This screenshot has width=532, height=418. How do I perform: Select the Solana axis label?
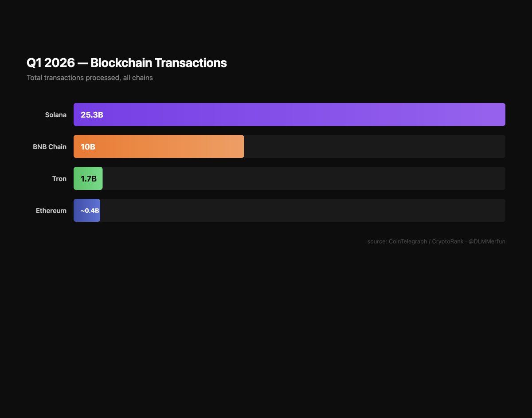coord(56,115)
